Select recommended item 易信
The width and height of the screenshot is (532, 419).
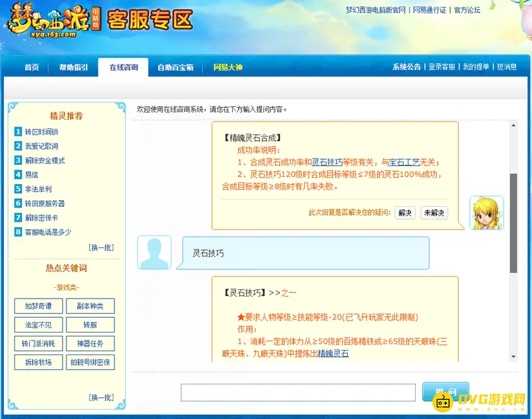(31, 175)
